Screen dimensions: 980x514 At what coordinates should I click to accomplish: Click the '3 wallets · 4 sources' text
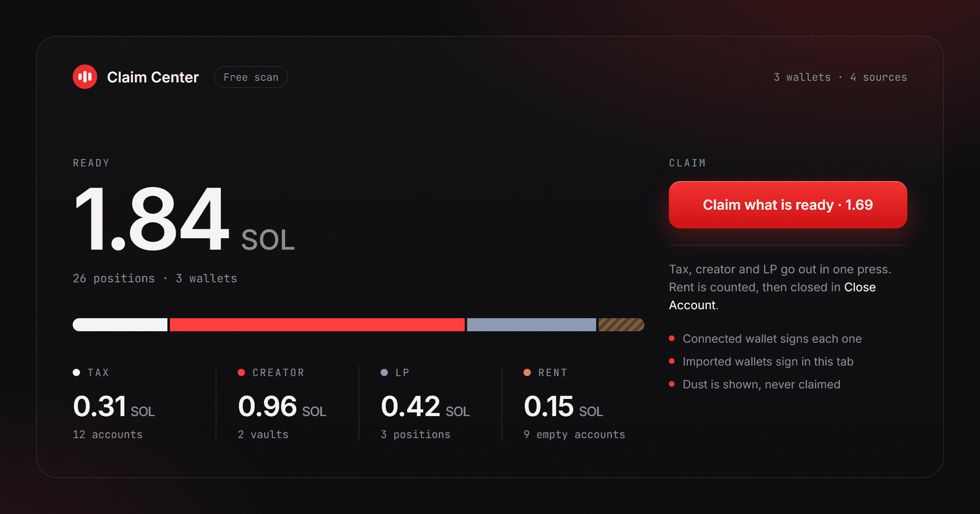coord(840,77)
